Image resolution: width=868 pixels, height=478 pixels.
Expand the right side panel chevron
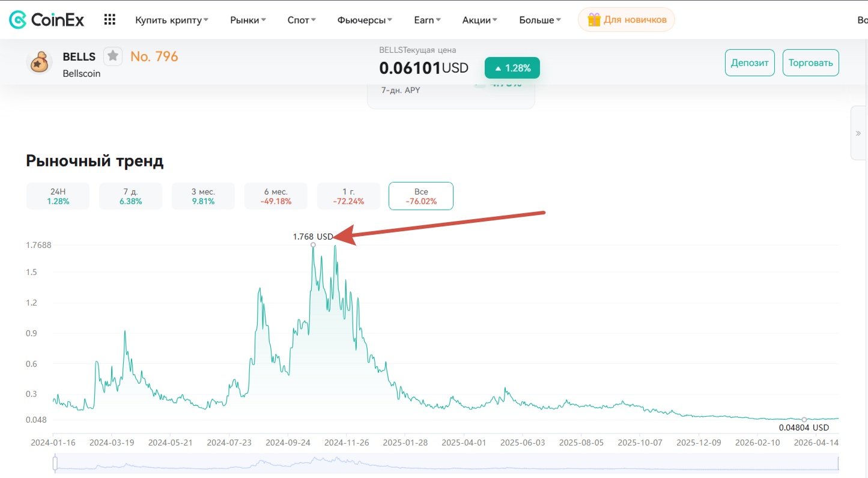(858, 133)
